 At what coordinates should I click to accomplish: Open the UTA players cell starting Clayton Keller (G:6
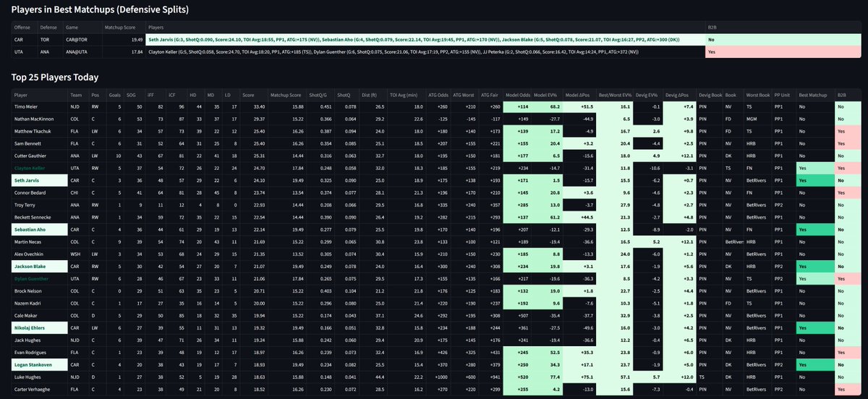pyautogui.click(x=425, y=52)
